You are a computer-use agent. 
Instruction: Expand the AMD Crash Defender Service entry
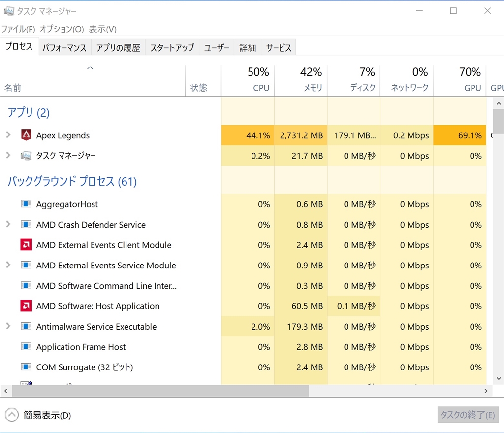(8, 225)
